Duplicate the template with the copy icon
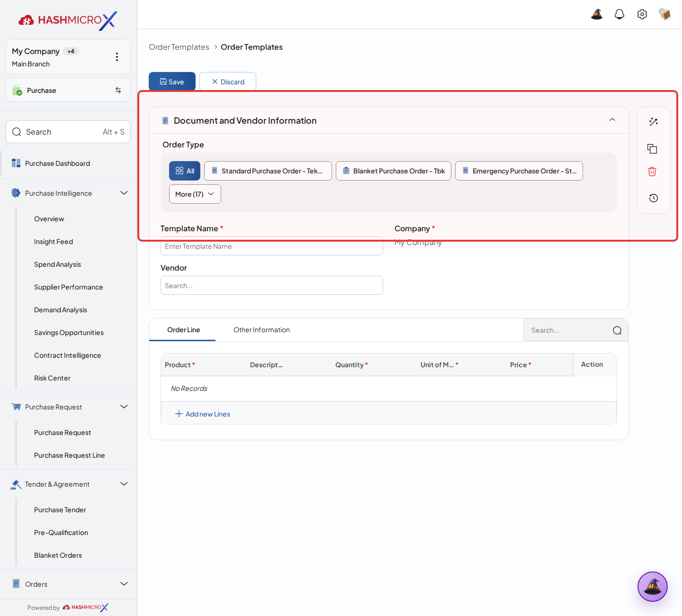The width and height of the screenshot is (682, 616). pyautogui.click(x=652, y=149)
